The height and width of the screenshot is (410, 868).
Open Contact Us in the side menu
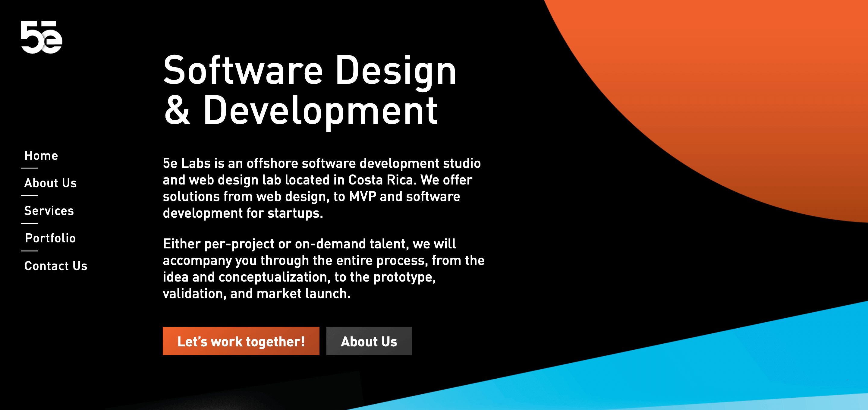(x=55, y=266)
